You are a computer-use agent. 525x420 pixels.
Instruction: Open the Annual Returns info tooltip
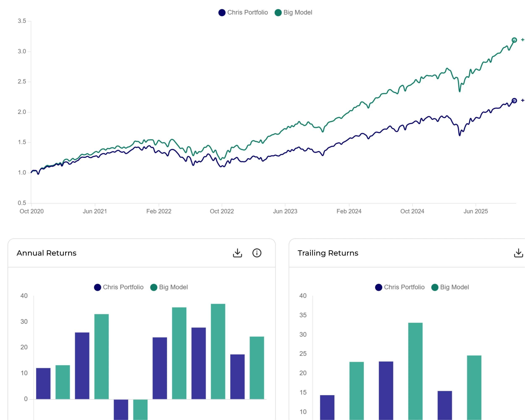pos(257,253)
